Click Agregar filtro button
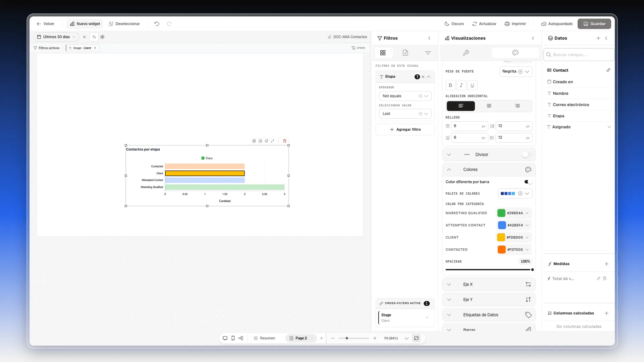Image resolution: width=644 pixels, height=362 pixels. point(405,129)
